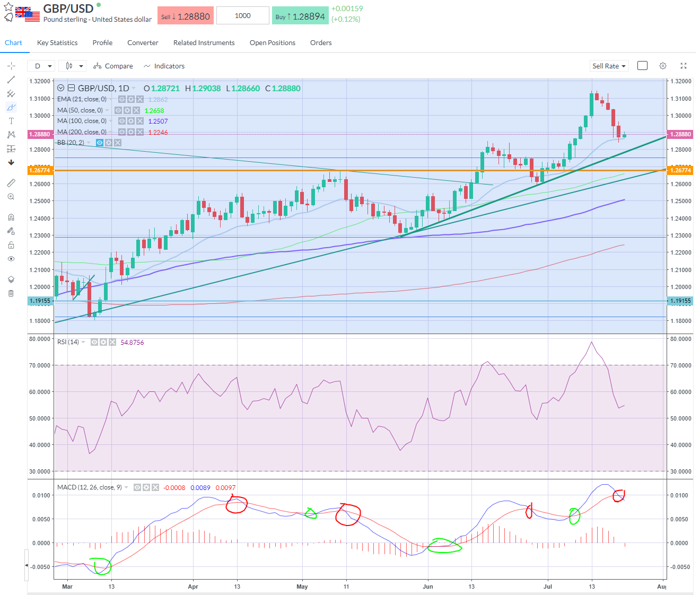Open the chart patterns tool
The width and height of the screenshot is (700, 595).
[11, 135]
